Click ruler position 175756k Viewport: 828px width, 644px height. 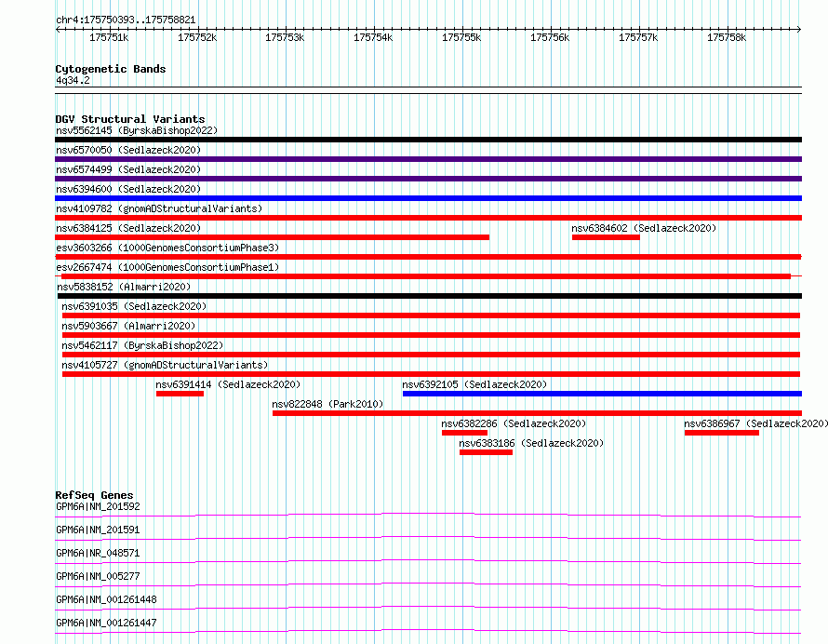coord(550,37)
